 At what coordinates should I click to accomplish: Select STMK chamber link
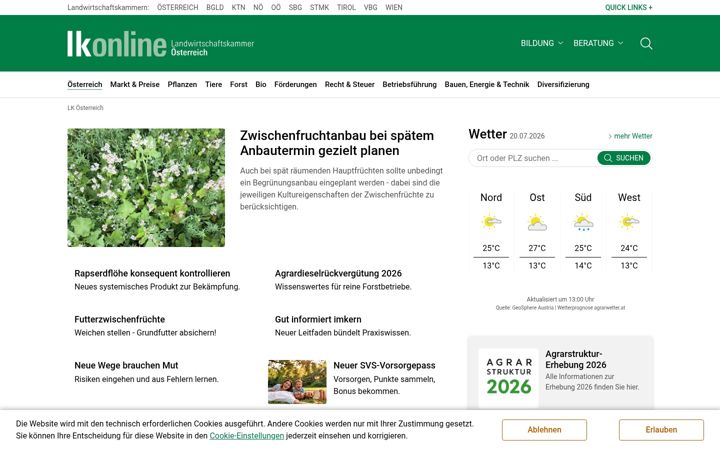319,7
